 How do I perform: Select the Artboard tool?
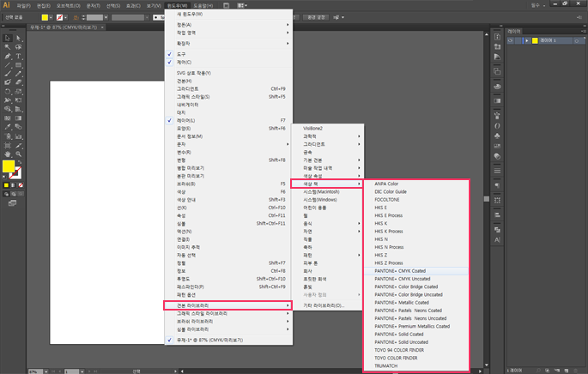[7, 146]
